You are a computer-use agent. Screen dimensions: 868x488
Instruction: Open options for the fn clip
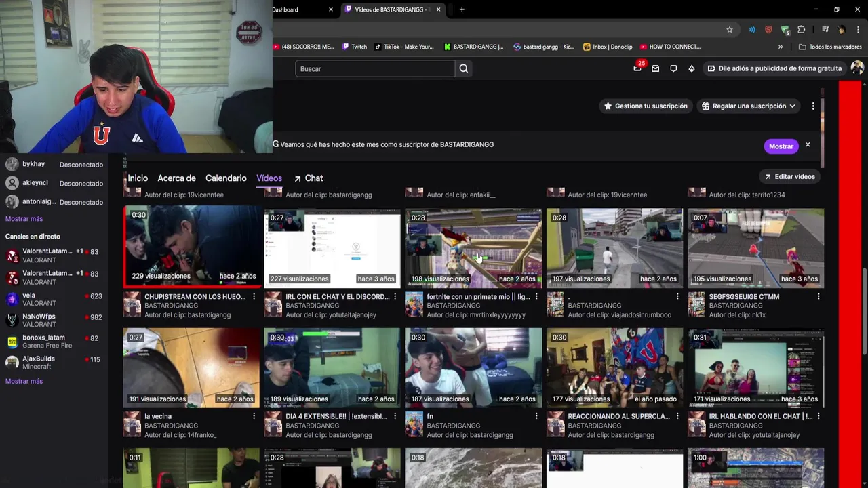click(536, 417)
